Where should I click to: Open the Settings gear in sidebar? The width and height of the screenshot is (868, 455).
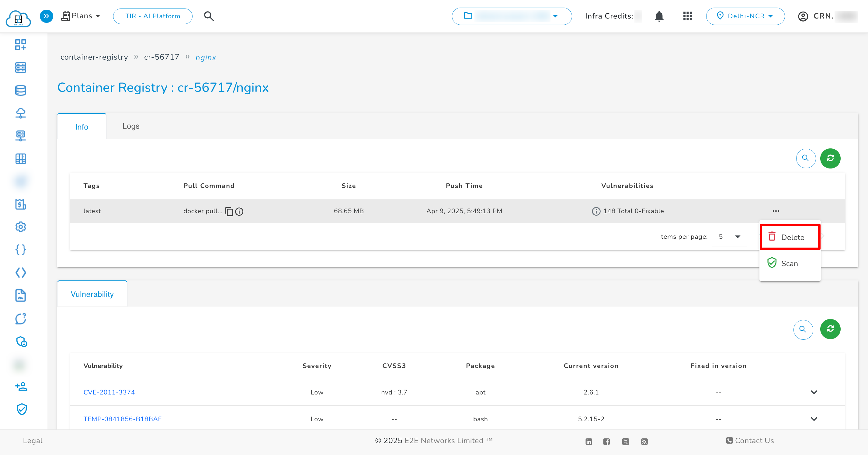pos(21,227)
